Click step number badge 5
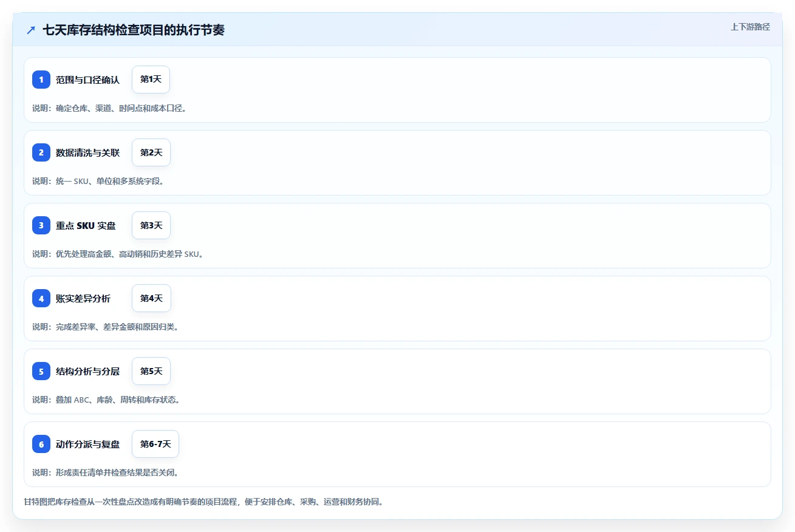 [x=41, y=371]
